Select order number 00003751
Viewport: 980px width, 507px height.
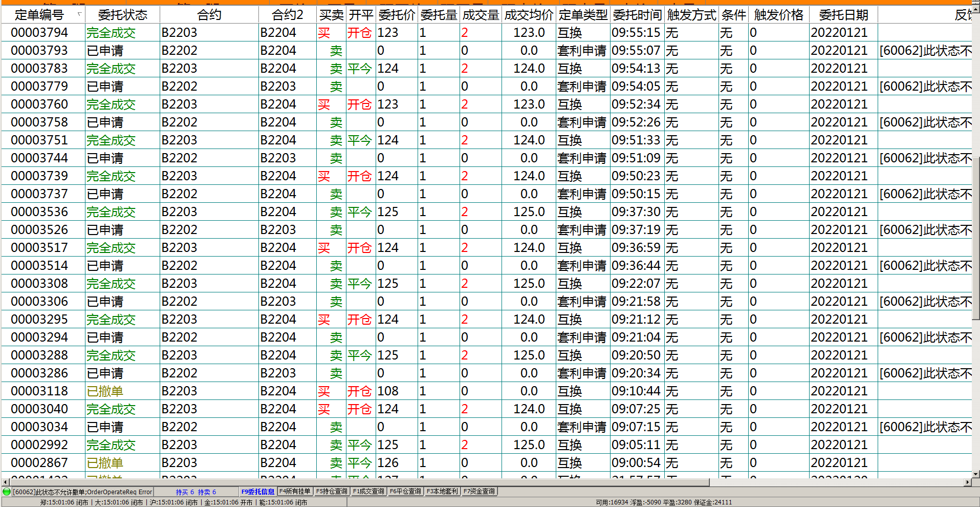point(39,140)
